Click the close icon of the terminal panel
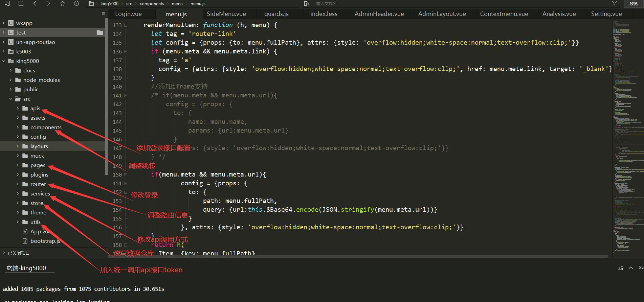Screen dimensions: 644x302 (641, 268)
